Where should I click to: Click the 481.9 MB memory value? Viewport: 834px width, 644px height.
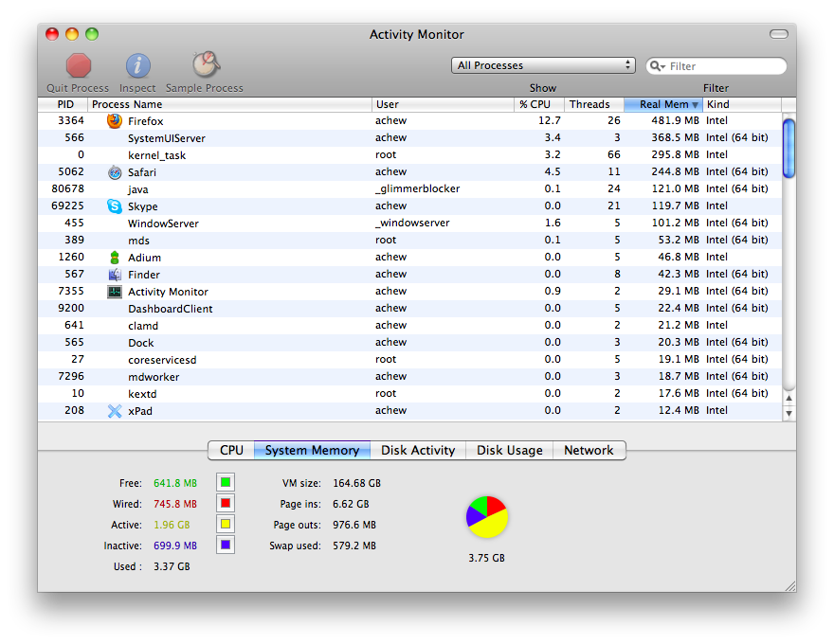(675, 120)
